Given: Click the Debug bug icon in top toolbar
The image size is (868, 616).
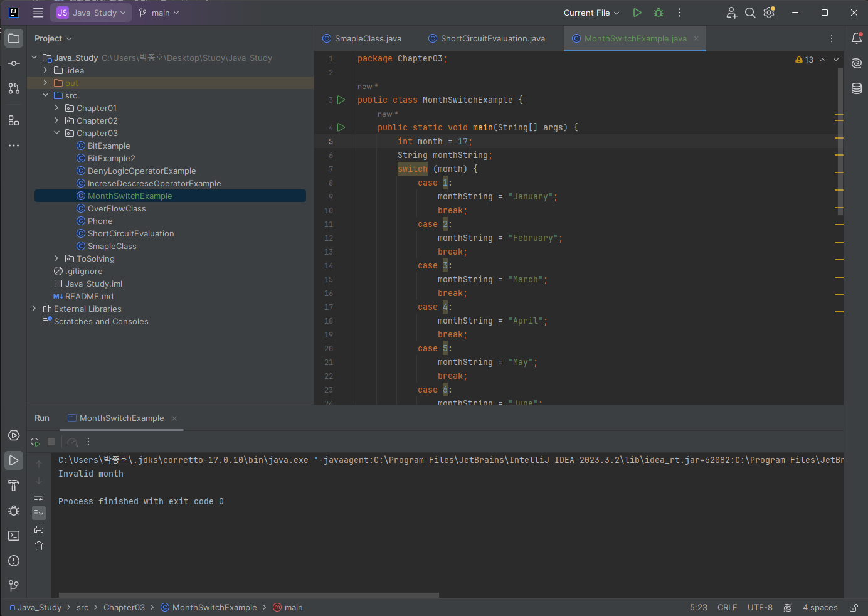Looking at the screenshot, I should pos(659,13).
